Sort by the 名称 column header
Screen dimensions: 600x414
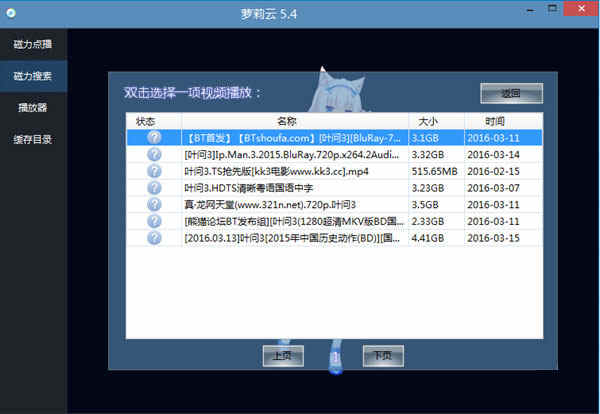coord(294,121)
